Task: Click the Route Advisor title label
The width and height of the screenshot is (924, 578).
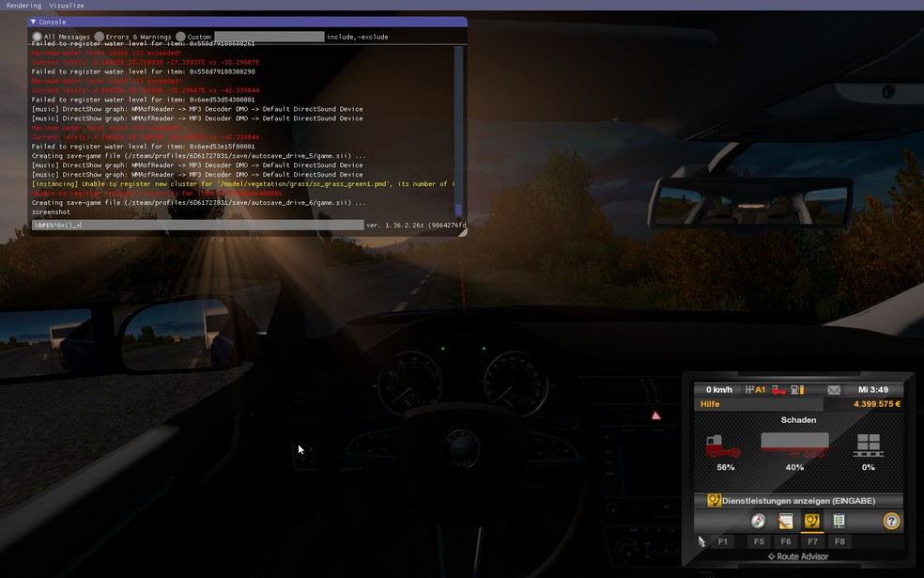Action: point(798,556)
